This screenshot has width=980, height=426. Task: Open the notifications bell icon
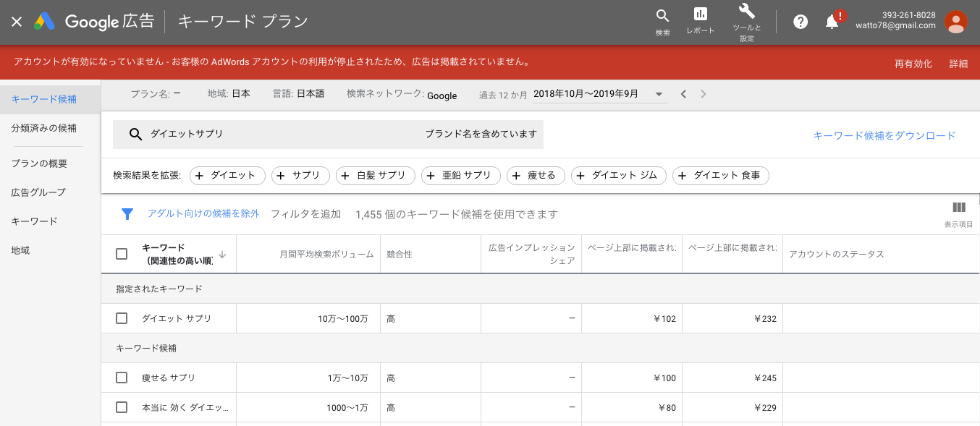(832, 22)
